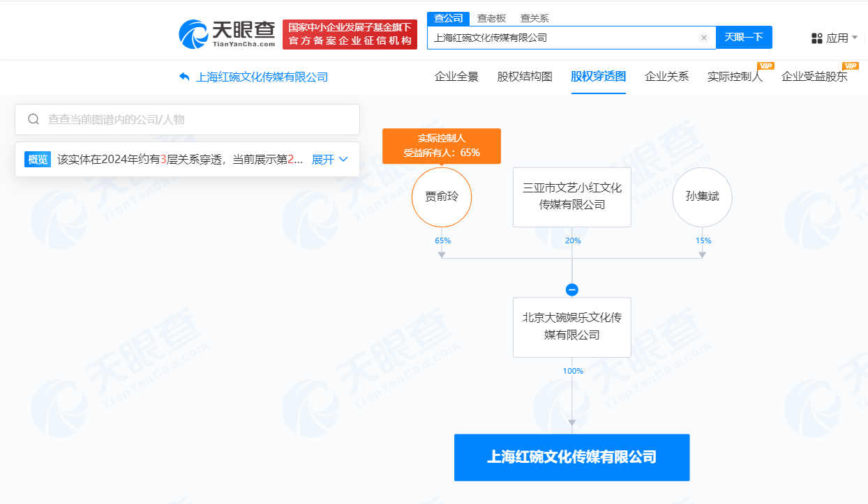
Task: View the 实际控制人 tab
Action: tap(733, 77)
